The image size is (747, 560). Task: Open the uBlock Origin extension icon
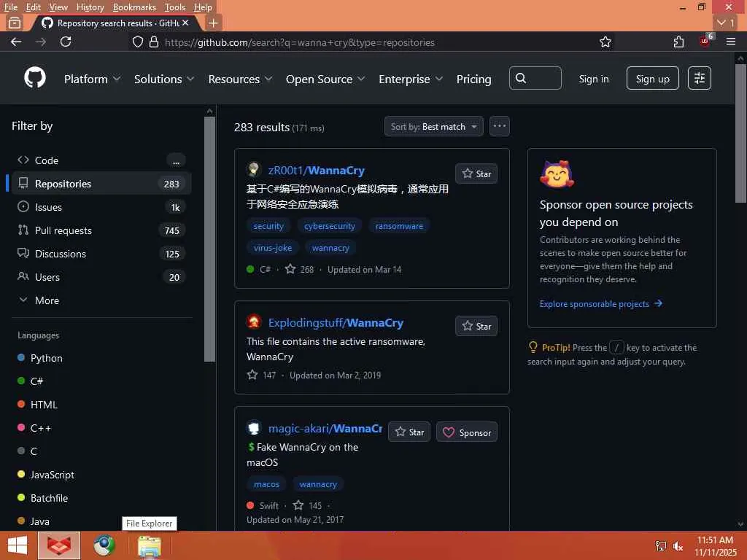coord(705,41)
